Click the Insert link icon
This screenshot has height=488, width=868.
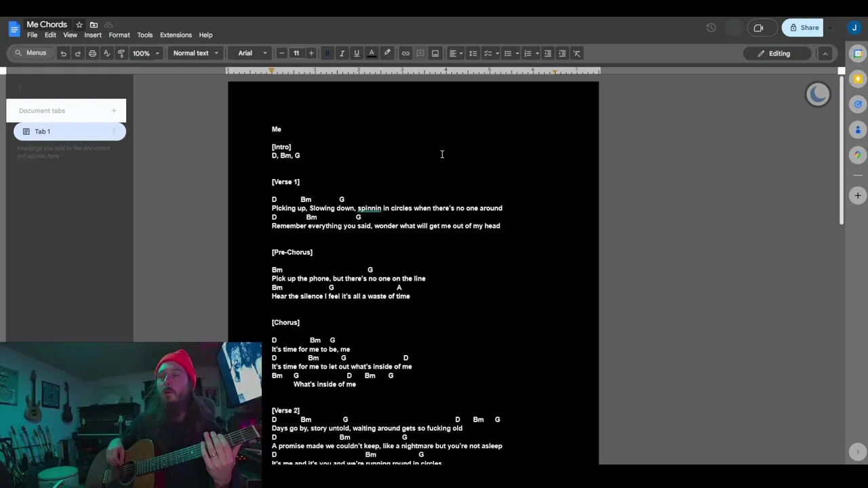point(406,54)
